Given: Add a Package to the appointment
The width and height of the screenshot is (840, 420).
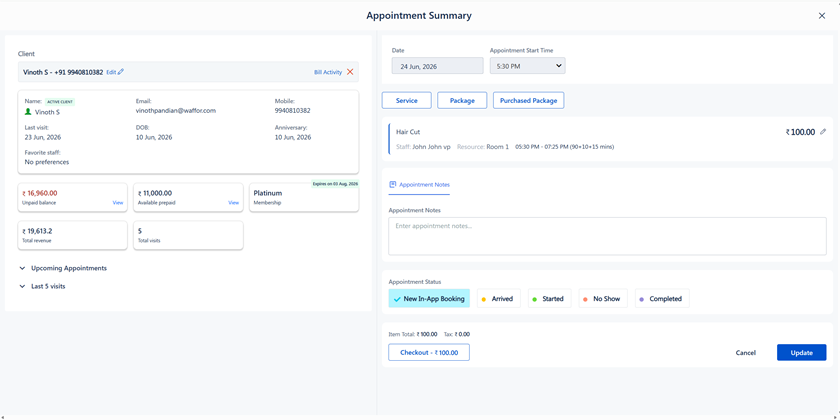Looking at the screenshot, I should click(x=462, y=100).
